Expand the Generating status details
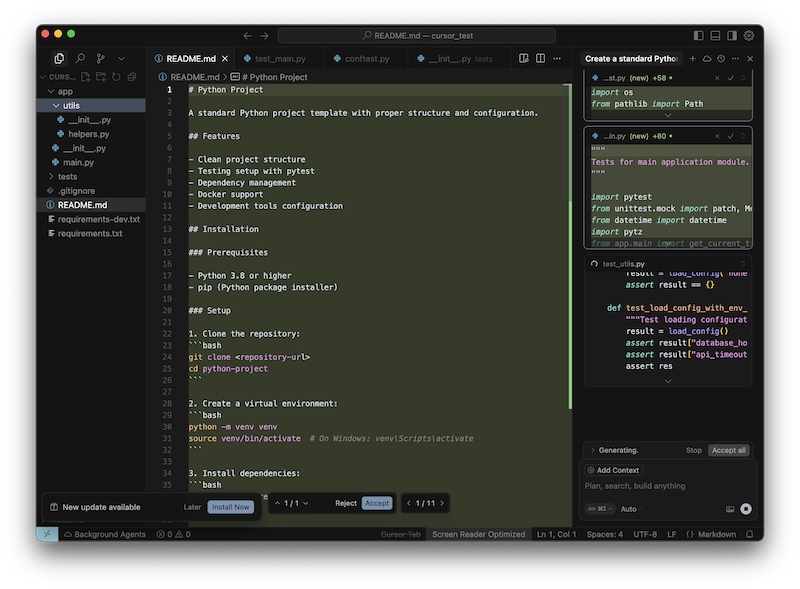Viewport: 800px width, 589px height. [593, 450]
